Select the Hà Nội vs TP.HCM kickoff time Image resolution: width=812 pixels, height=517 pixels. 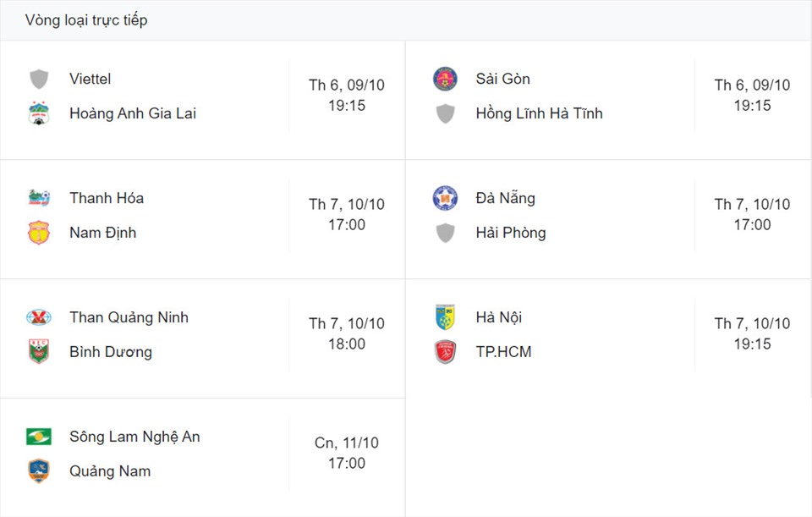pyautogui.click(x=753, y=333)
